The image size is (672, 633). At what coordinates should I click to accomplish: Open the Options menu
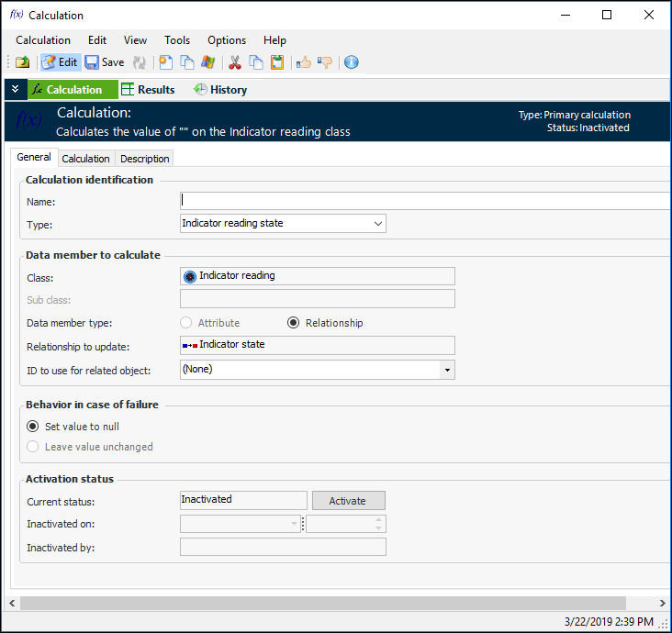(x=227, y=40)
